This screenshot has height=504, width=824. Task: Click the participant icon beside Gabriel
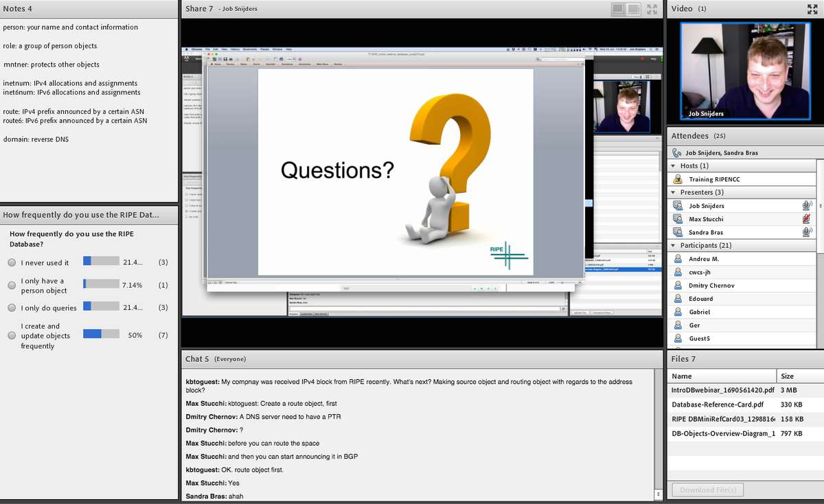678,312
